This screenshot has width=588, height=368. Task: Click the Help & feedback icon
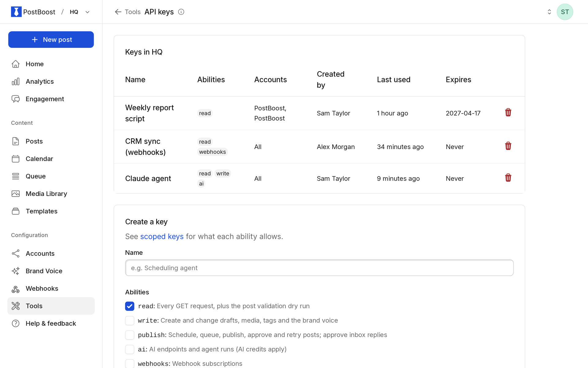[x=16, y=323]
